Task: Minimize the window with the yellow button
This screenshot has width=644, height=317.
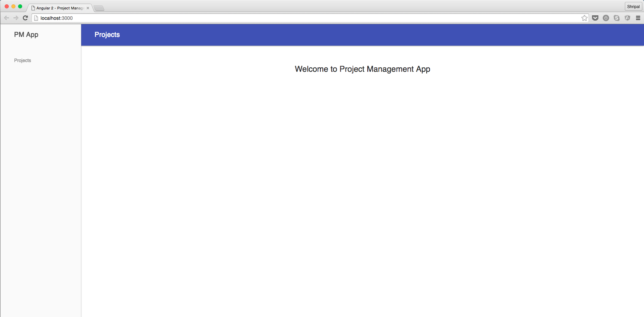Action: pos(13,6)
